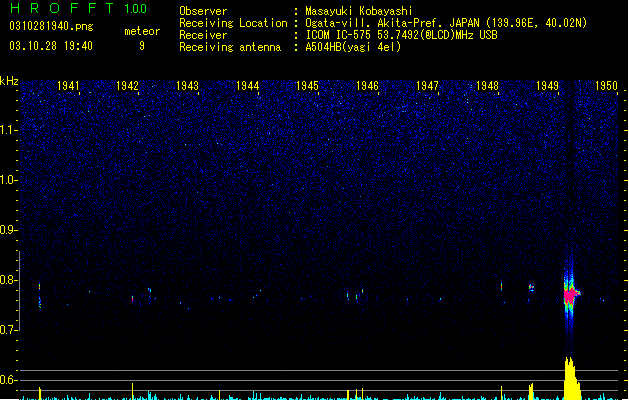Click the tall yellow intensity peak near 1949
This screenshot has width=629, height=400.
point(571,378)
